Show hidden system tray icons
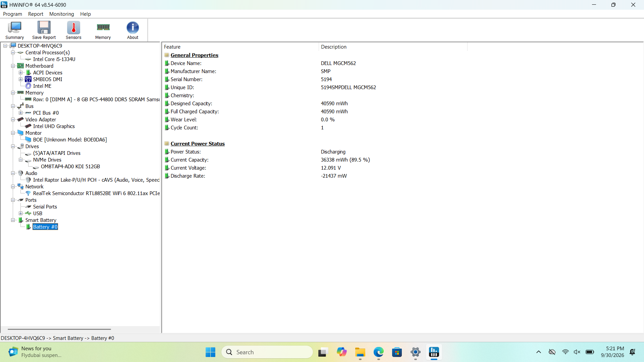Screen dimensions: 644x362 point(539,352)
